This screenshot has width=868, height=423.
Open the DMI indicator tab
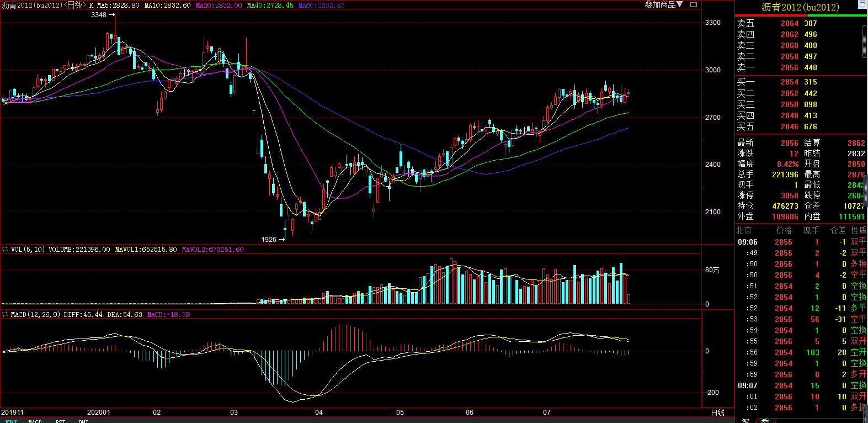click(x=83, y=421)
